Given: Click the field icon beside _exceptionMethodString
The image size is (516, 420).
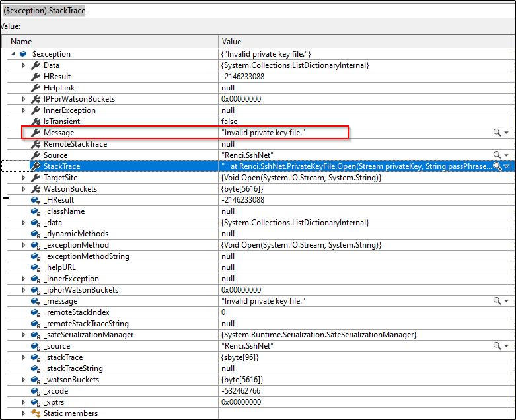Looking at the screenshot, I should pos(36,256).
